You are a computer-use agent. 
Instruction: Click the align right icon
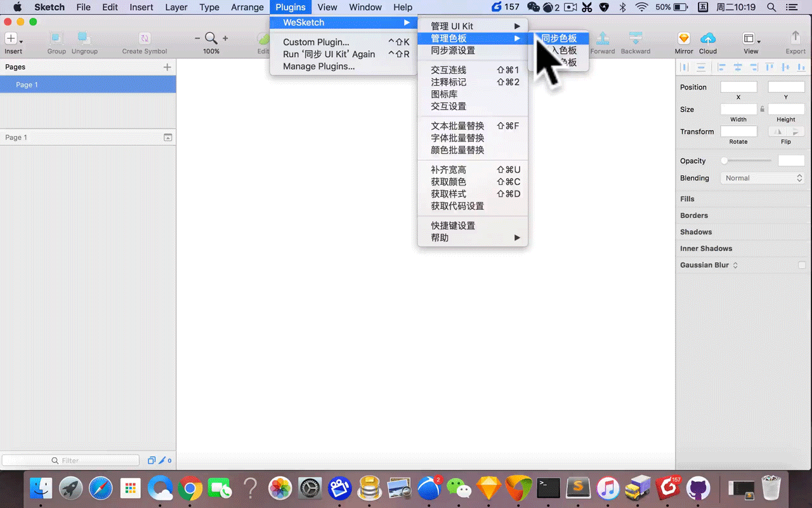point(753,67)
